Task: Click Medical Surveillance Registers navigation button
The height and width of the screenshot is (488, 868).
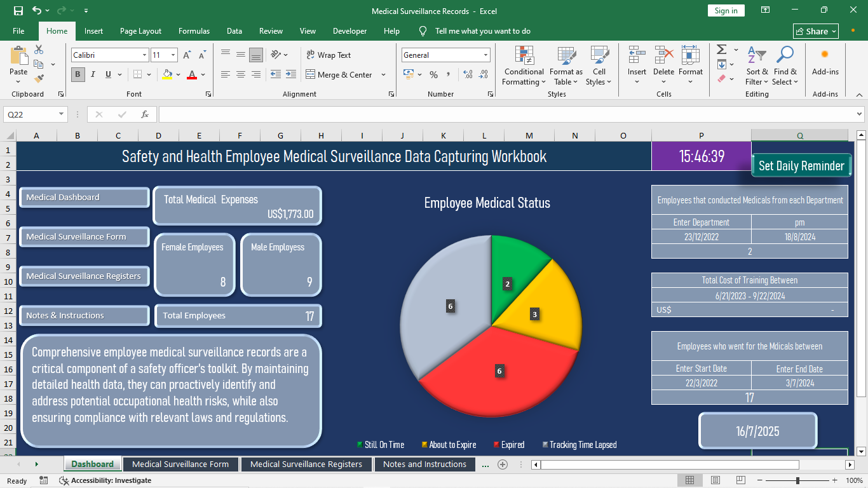Action: pyautogui.click(x=85, y=276)
